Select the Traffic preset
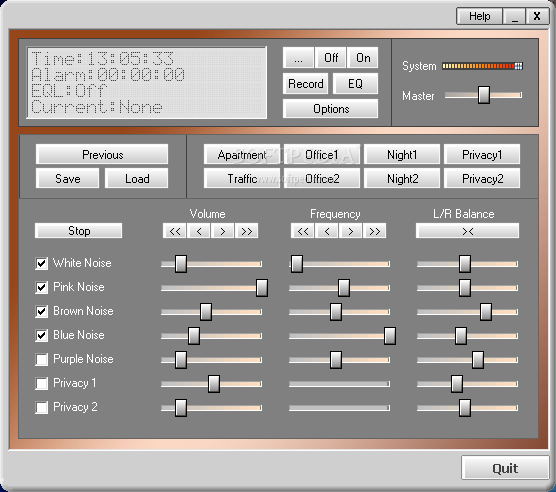556x492 pixels. [242, 178]
